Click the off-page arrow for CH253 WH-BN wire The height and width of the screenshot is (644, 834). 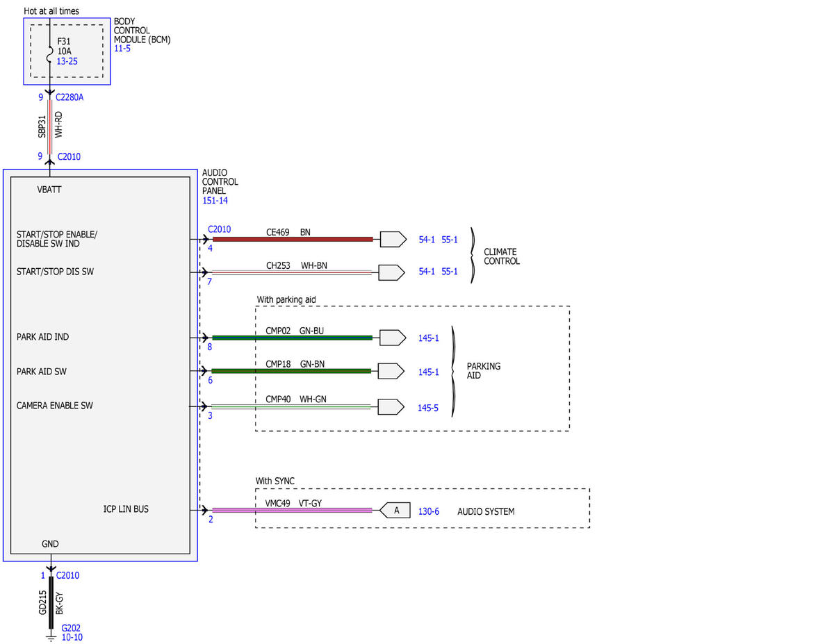(391, 272)
